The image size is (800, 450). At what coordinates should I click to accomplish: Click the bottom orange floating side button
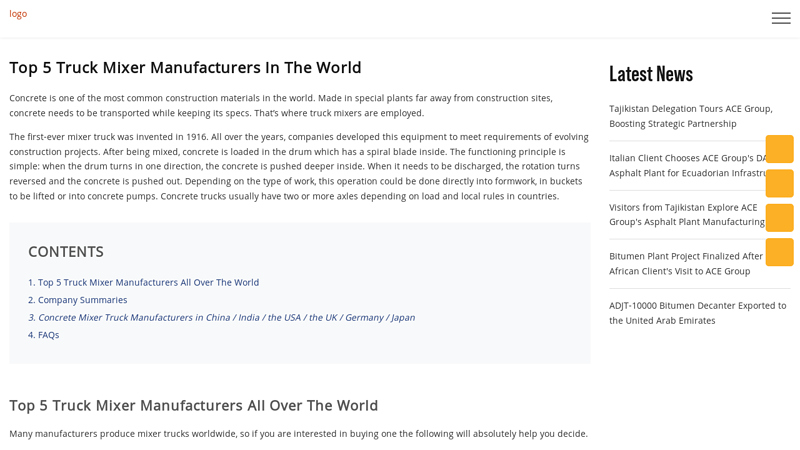[779, 252]
